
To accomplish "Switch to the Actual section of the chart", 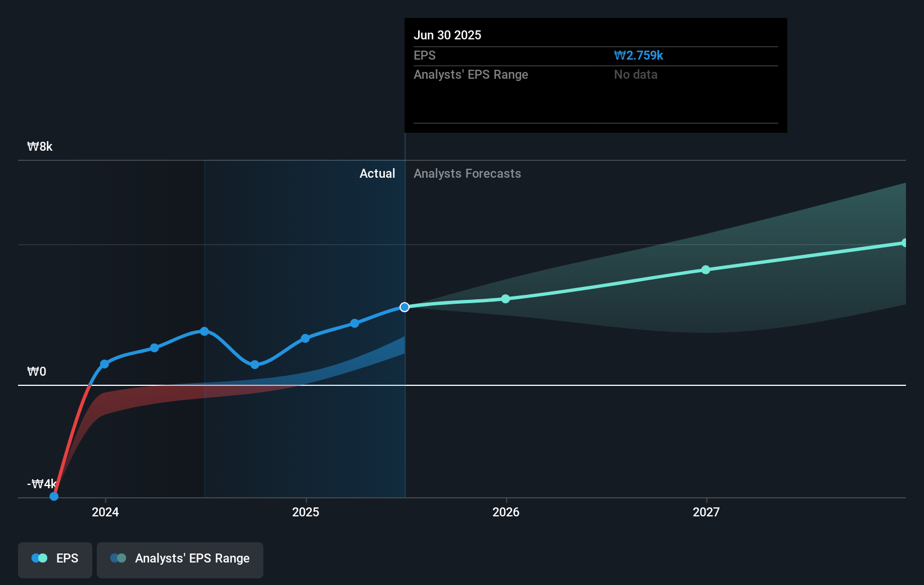I will pos(377,173).
